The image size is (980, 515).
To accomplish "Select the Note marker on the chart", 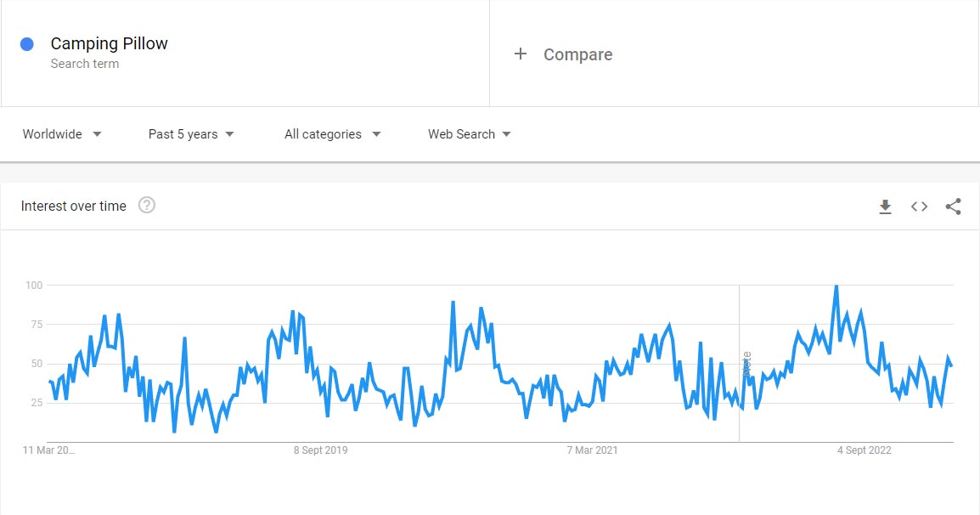I will point(746,365).
